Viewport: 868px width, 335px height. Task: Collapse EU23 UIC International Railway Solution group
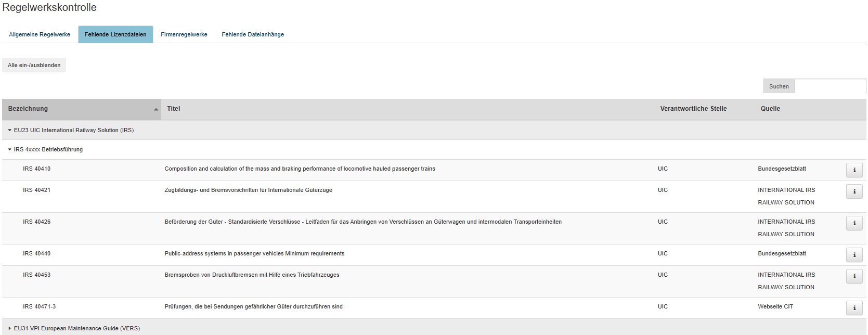pyautogui.click(x=10, y=131)
